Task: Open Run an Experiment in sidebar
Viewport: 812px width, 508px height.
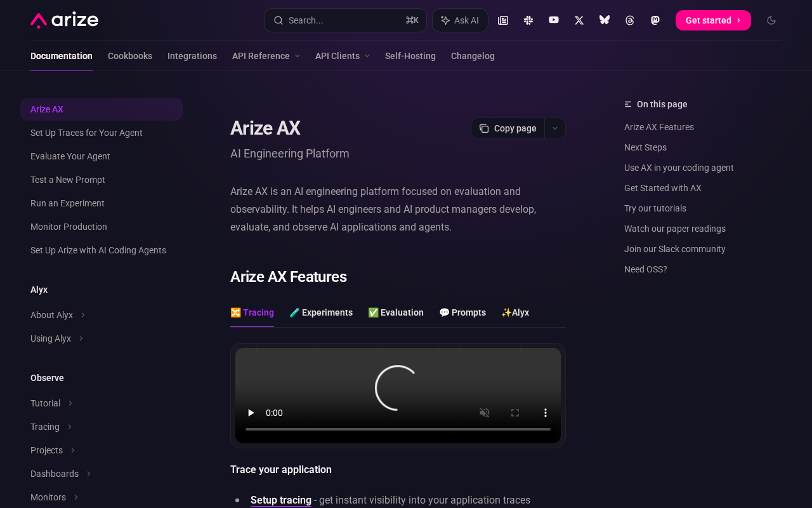Action: tap(67, 203)
